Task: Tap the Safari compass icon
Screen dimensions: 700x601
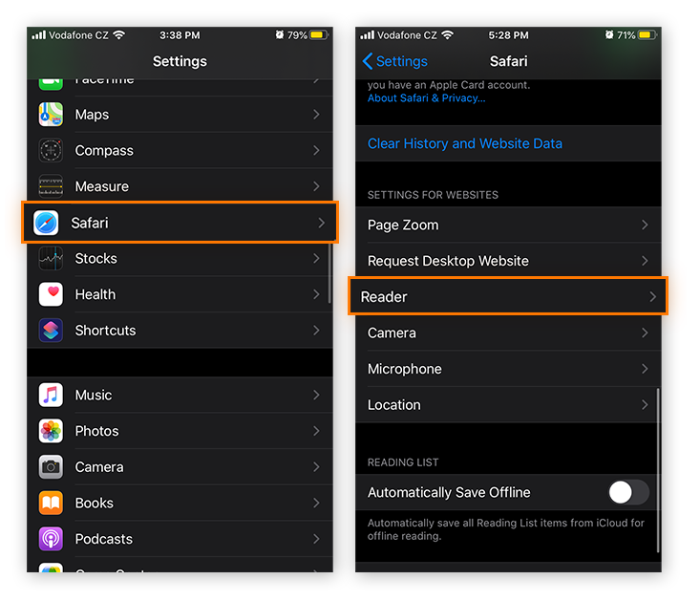Action: pyautogui.click(x=46, y=223)
